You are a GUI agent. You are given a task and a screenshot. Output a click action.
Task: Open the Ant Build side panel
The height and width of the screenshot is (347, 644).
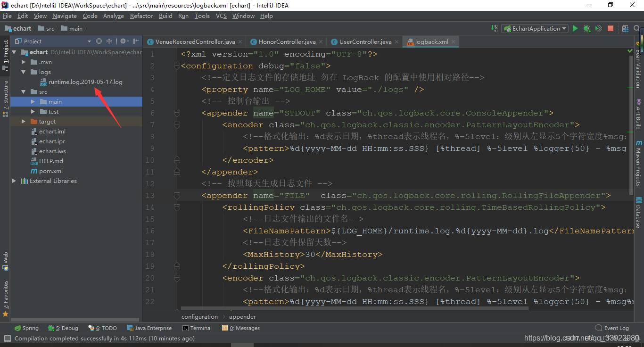(639, 114)
